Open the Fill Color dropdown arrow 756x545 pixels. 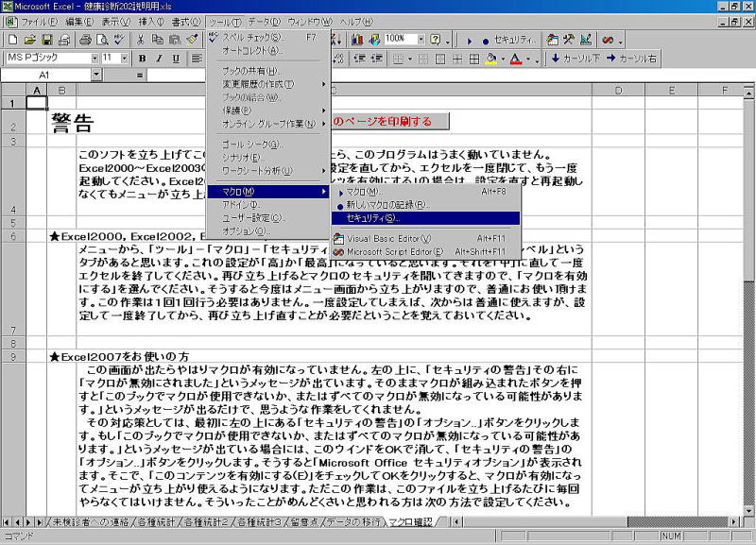[x=503, y=60]
